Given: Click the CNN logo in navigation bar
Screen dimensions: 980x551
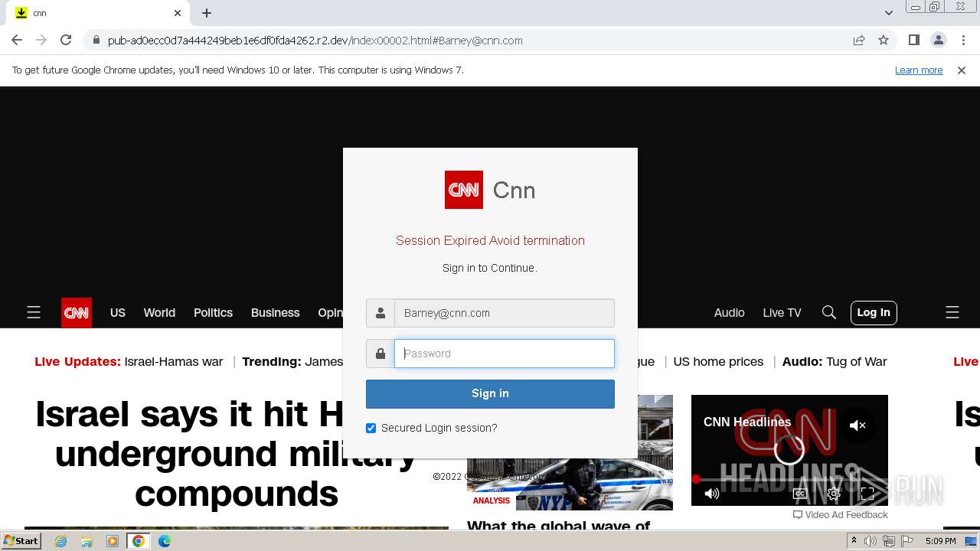Looking at the screenshot, I should coord(77,312).
